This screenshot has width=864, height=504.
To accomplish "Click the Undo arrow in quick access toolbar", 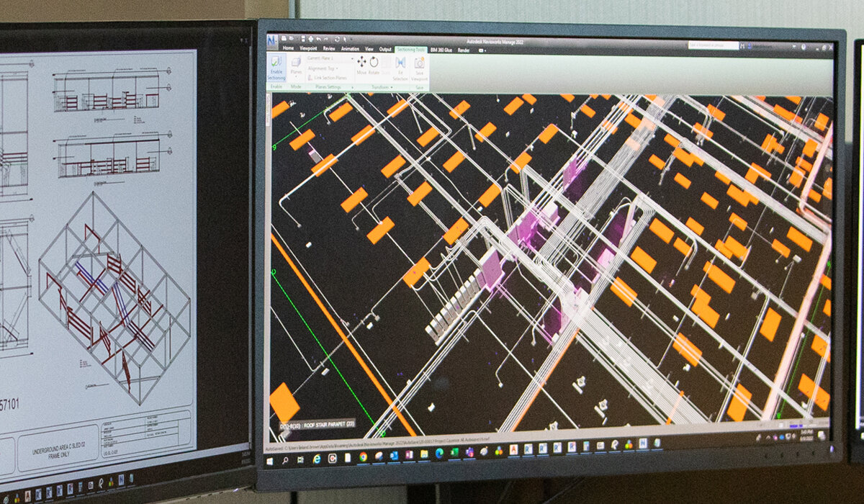I will 318,37.
